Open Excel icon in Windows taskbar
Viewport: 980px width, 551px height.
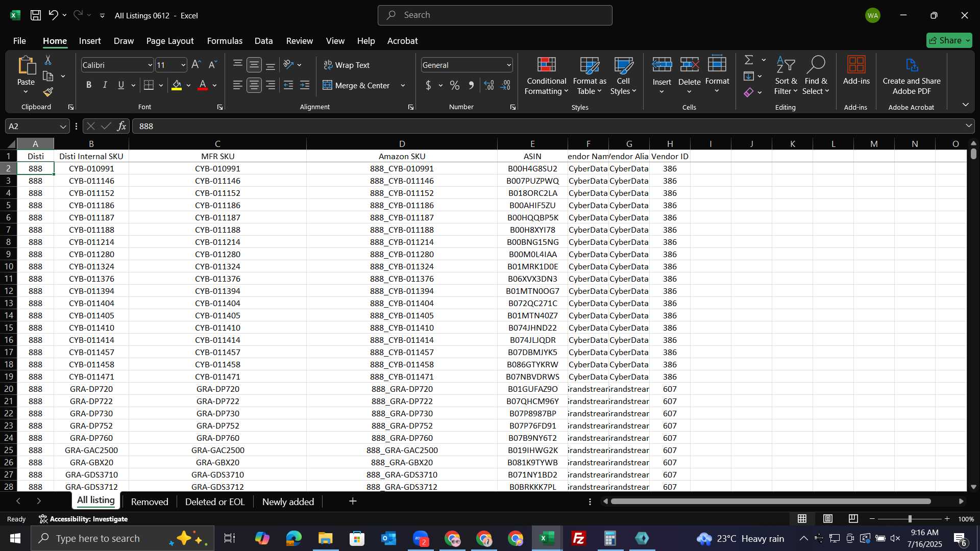547,538
